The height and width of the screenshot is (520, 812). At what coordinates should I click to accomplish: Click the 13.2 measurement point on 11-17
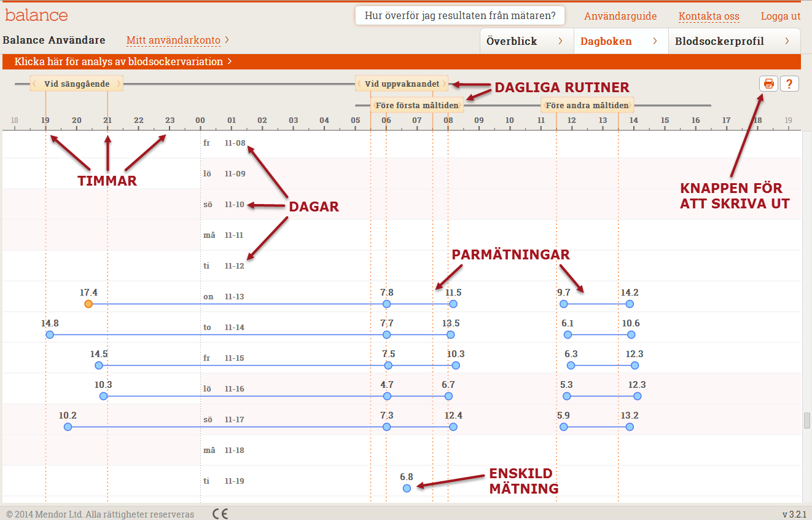pyautogui.click(x=630, y=427)
